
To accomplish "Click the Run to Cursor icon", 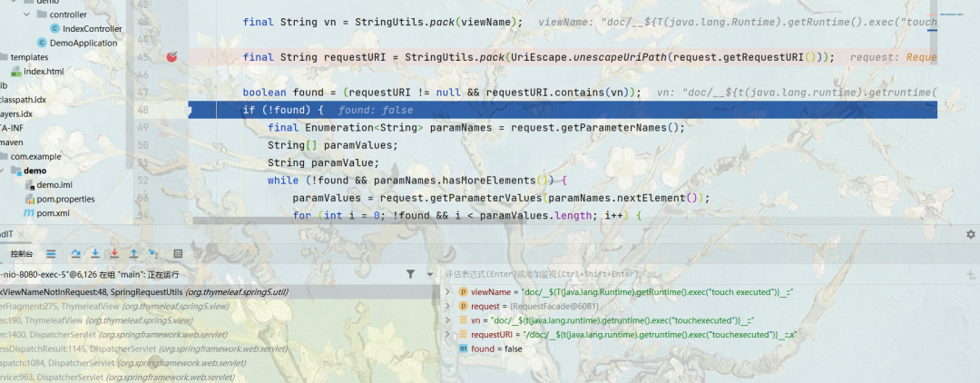I will point(153,253).
